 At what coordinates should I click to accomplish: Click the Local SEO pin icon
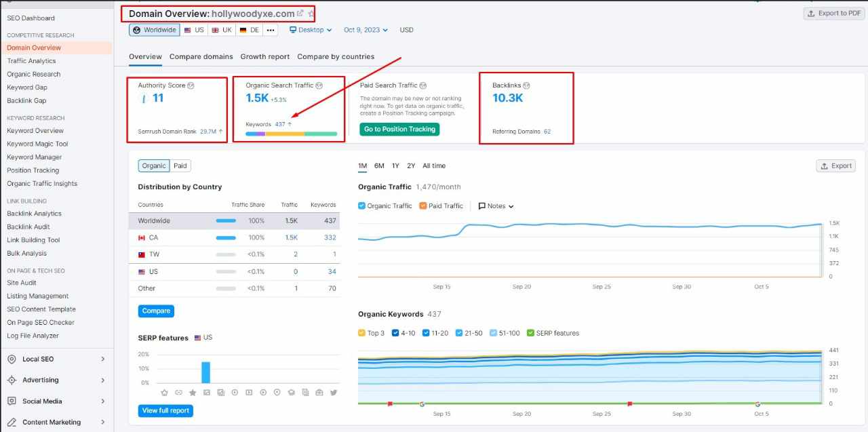click(12, 359)
